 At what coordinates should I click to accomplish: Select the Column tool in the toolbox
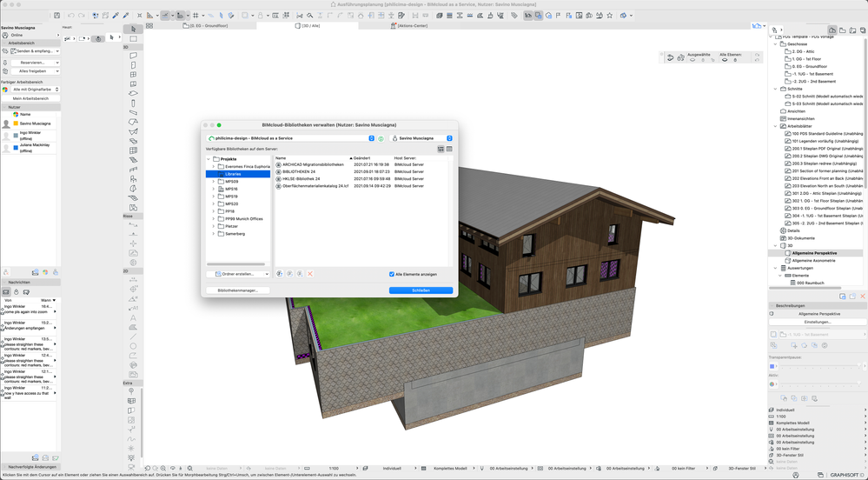coord(133,103)
